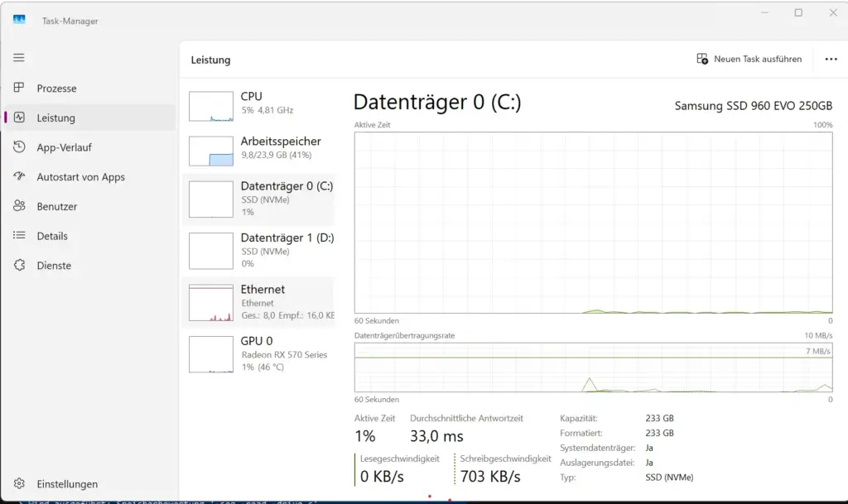Click the Einstellungen gear icon

point(19,483)
